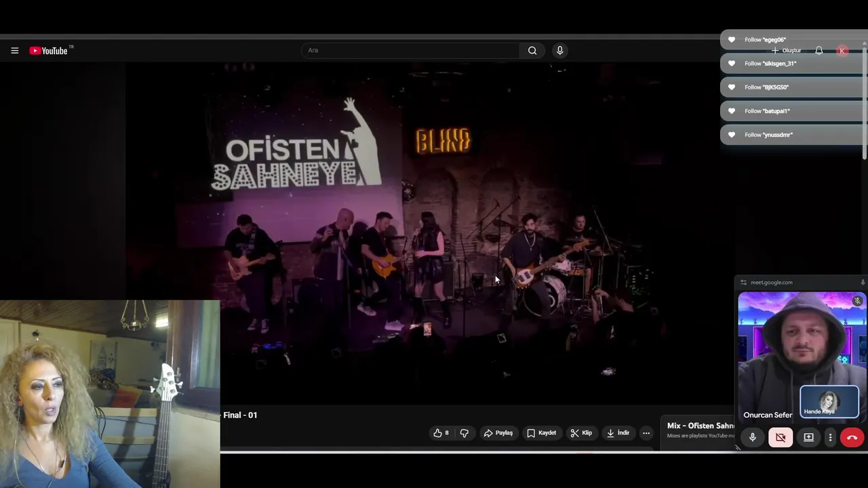Click the microphone icon in Meet title bar
This screenshot has height=488, width=868.
(863, 283)
